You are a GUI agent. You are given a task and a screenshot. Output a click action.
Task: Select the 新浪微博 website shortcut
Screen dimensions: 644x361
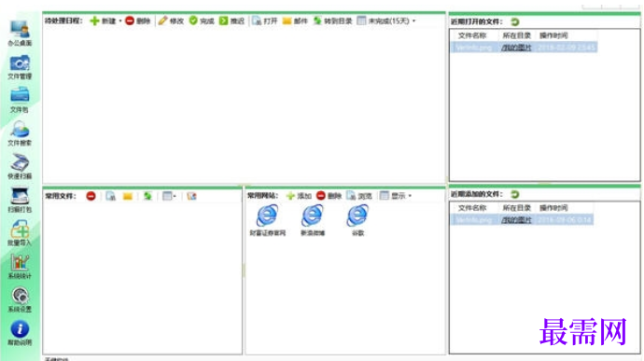coord(313,220)
